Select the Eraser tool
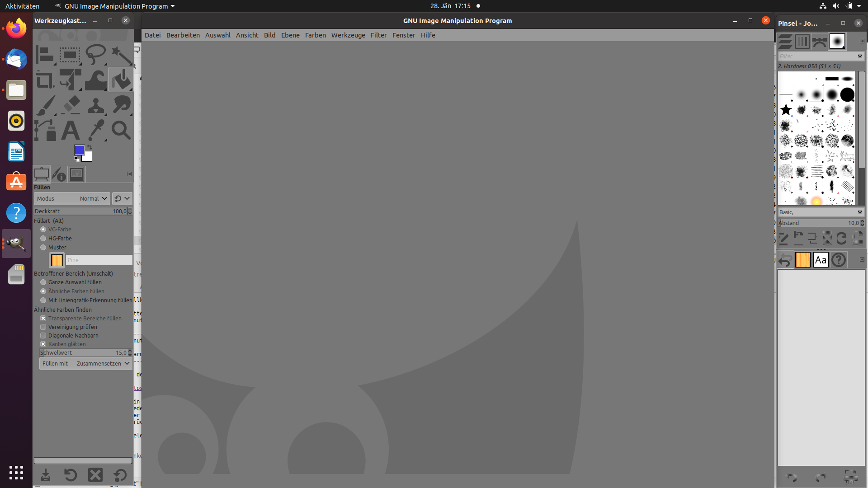 (x=71, y=105)
